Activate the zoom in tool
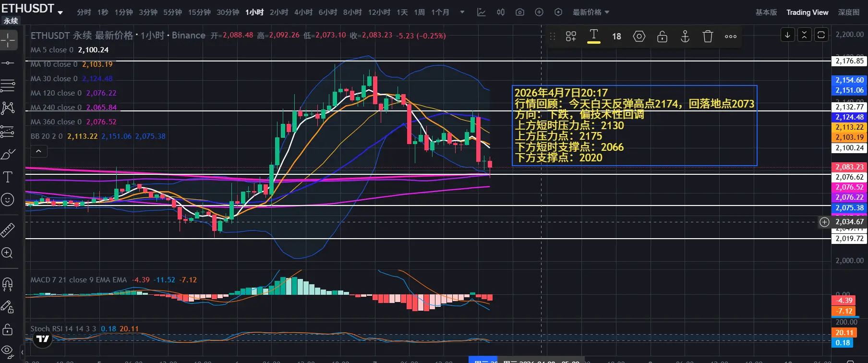Image resolution: width=868 pixels, height=363 pixels. point(8,253)
